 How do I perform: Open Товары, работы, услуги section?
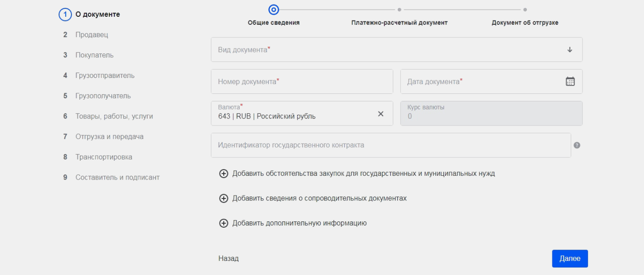[114, 116]
